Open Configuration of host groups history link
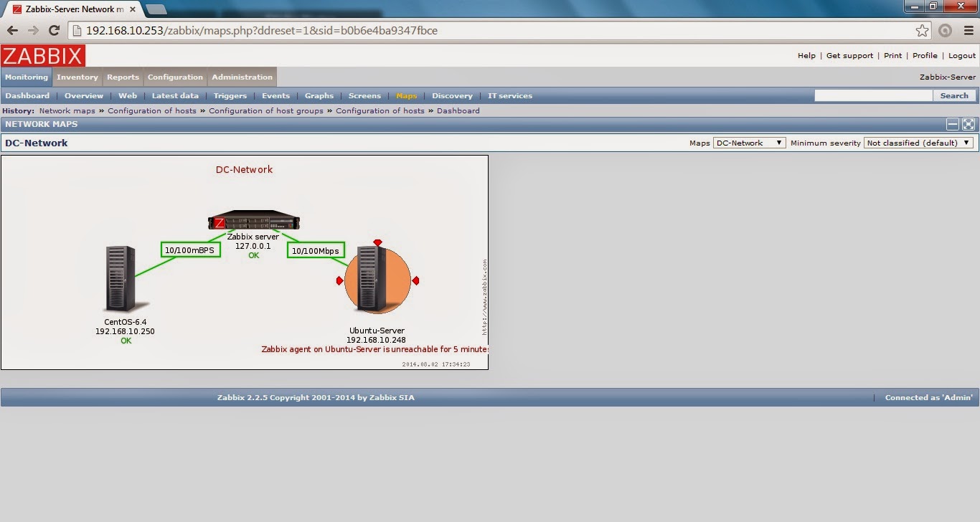Viewport: 980px width, 522px height. (266, 111)
